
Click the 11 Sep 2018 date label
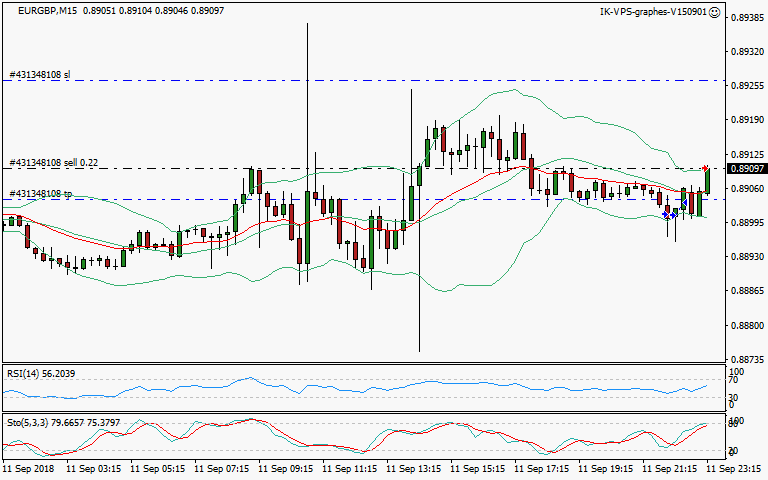(28, 469)
